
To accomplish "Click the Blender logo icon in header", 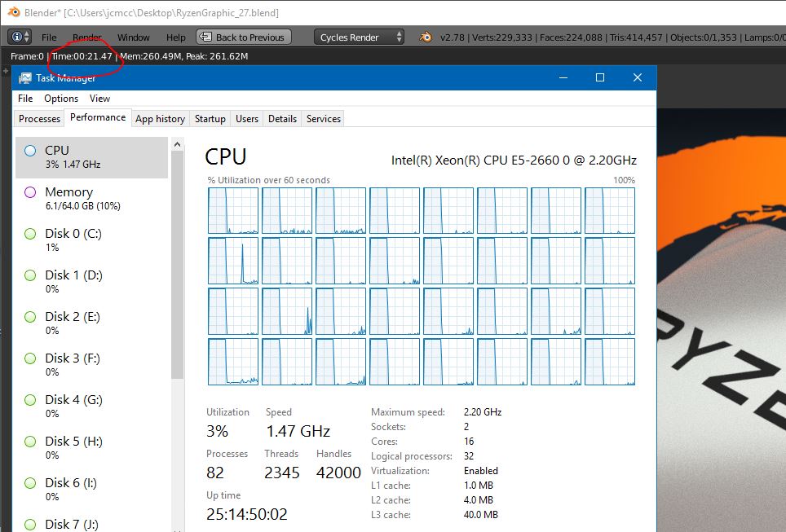I will point(426,37).
